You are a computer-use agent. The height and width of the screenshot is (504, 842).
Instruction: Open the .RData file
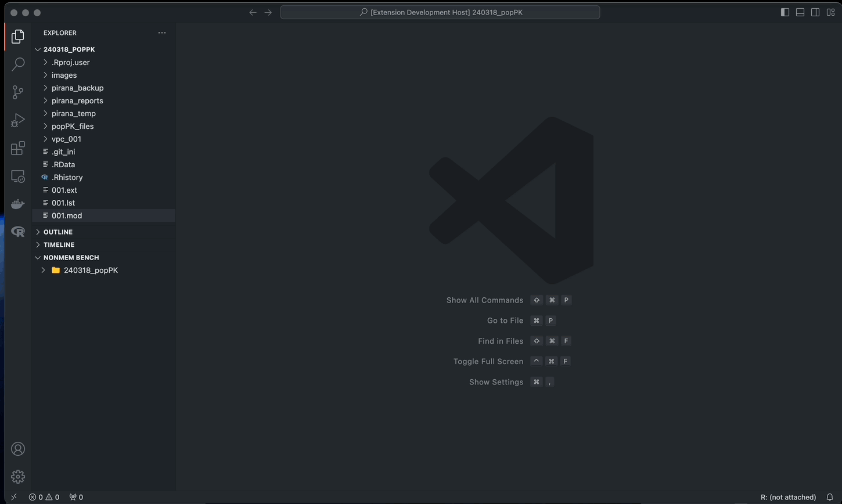[x=104, y=164]
